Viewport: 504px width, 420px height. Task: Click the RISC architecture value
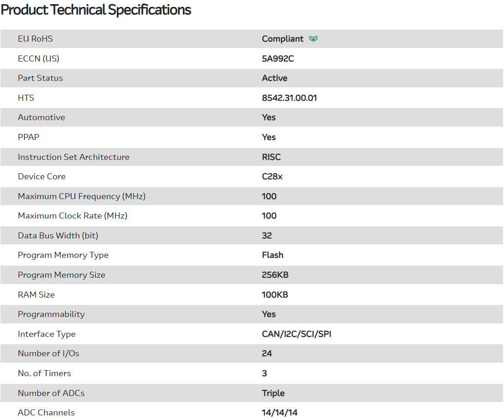pyautogui.click(x=271, y=157)
